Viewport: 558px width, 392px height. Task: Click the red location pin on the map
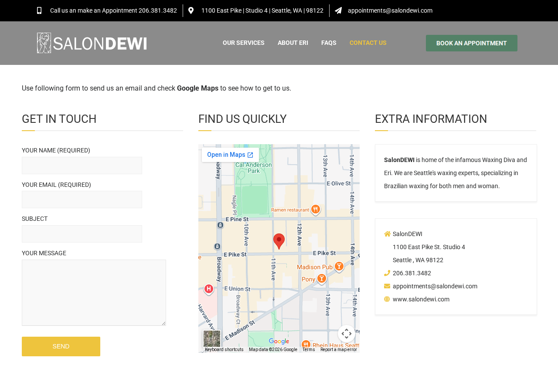(x=279, y=241)
